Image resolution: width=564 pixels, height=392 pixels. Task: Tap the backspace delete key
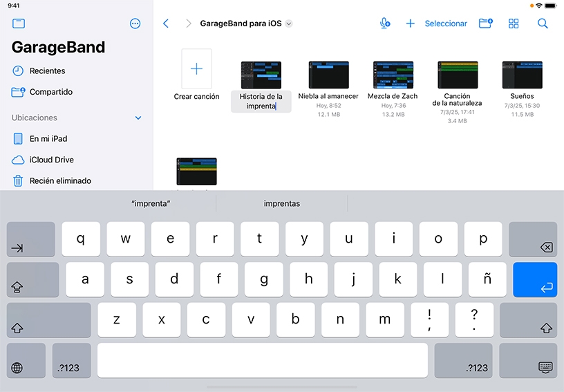pyautogui.click(x=533, y=239)
